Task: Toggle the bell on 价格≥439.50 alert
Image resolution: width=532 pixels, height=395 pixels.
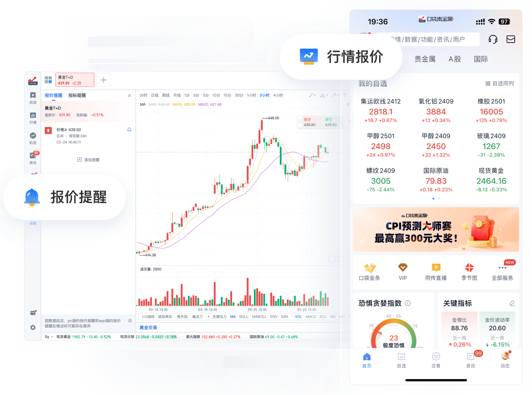Action: point(129,130)
